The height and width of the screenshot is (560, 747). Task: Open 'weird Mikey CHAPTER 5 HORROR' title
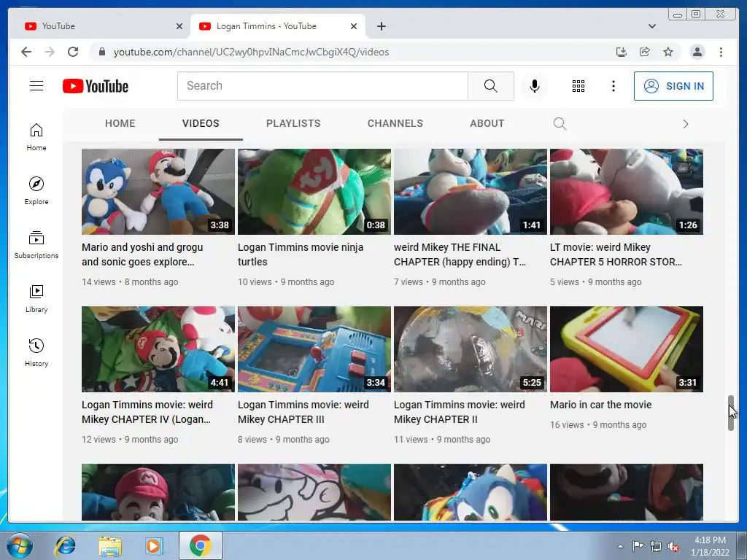[x=616, y=254]
